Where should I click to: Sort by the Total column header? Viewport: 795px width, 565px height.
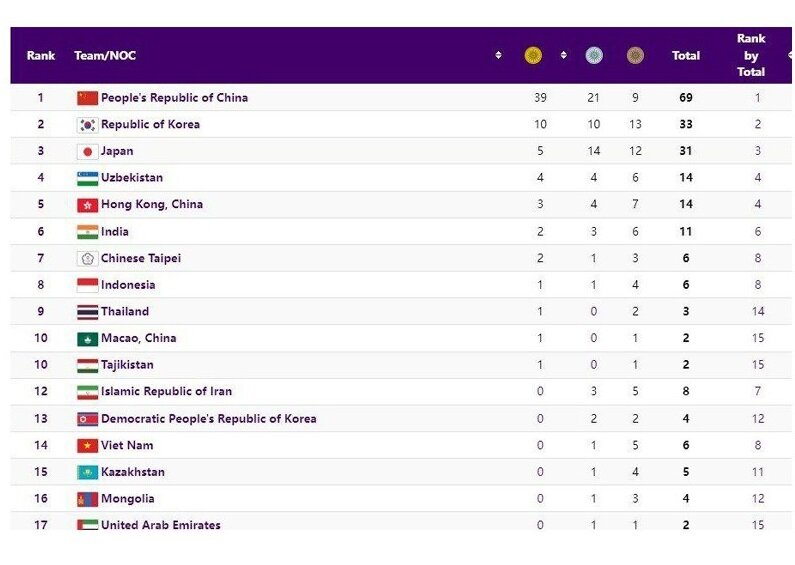[x=685, y=55]
